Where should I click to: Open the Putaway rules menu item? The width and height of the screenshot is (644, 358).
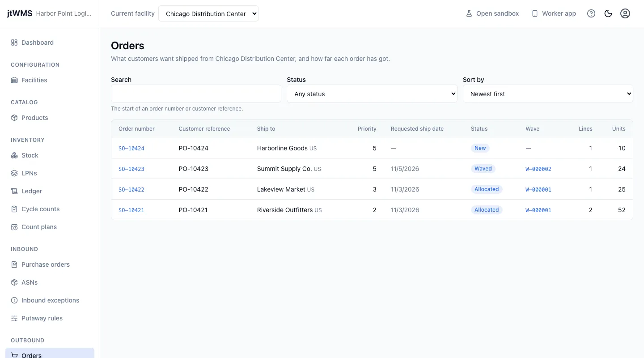[50, 318]
